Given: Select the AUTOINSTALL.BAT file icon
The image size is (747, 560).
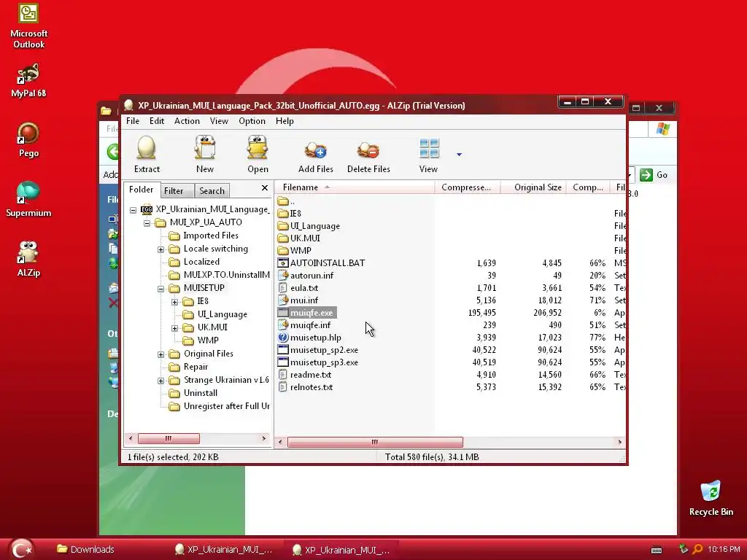Looking at the screenshot, I should (283, 262).
